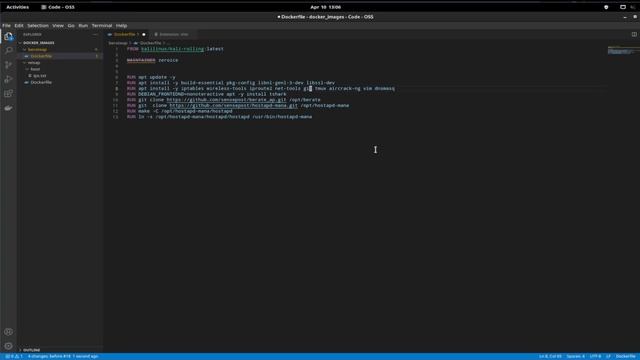Viewport: 640px width, 360px height.
Task: Click Spaces indentation in status bar
Action: coord(576,356)
